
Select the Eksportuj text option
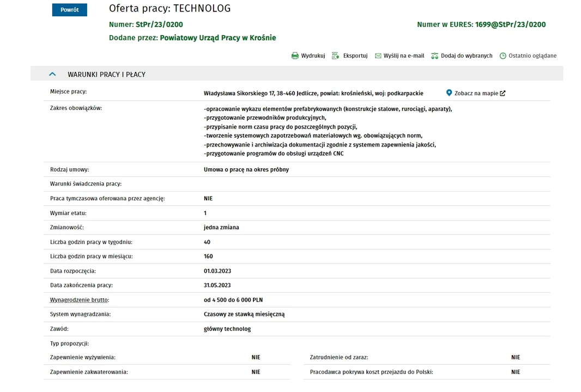click(x=355, y=56)
